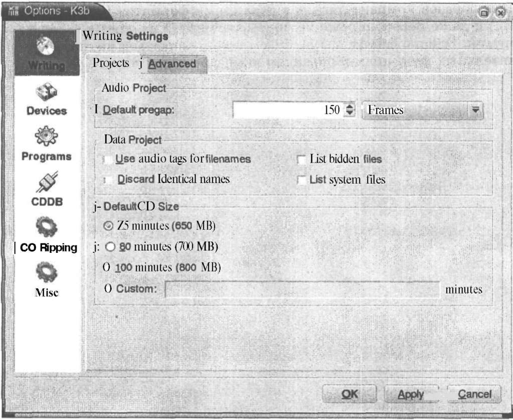Enable Use audio tags for filenames
This screenshot has height=420, width=513.
pyautogui.click(x=108, y=160)
